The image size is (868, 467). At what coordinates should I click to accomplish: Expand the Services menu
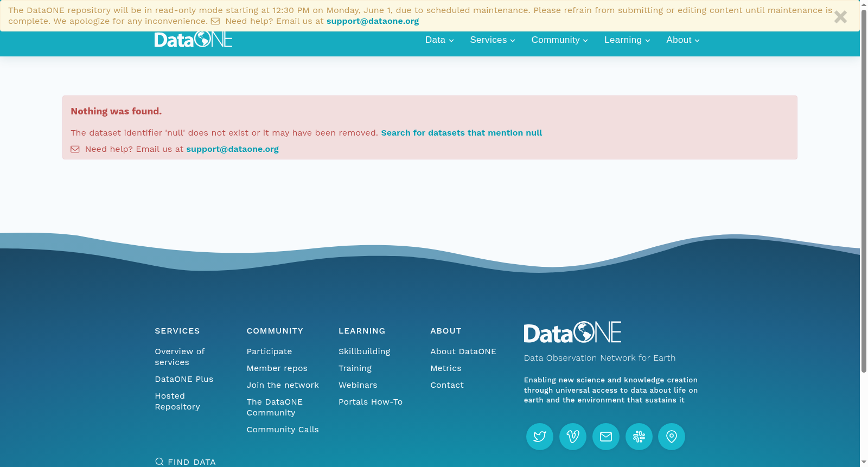coord(493,40)
